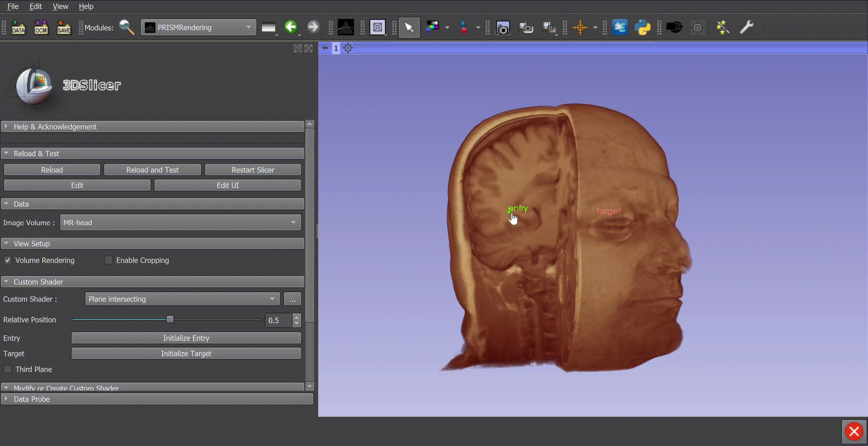Click the screenshot camera capture icon

coord(503,27)
